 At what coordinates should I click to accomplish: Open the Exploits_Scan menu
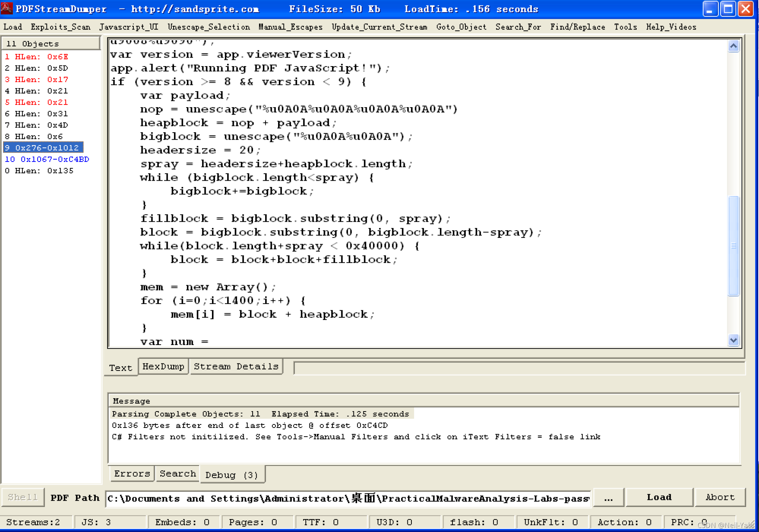(60, 27)
